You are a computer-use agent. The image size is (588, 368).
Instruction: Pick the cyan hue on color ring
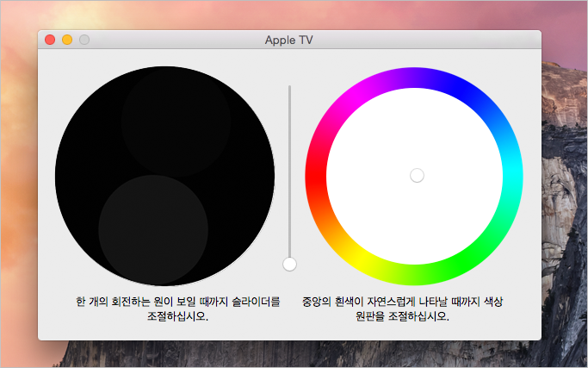pos(512,175)
